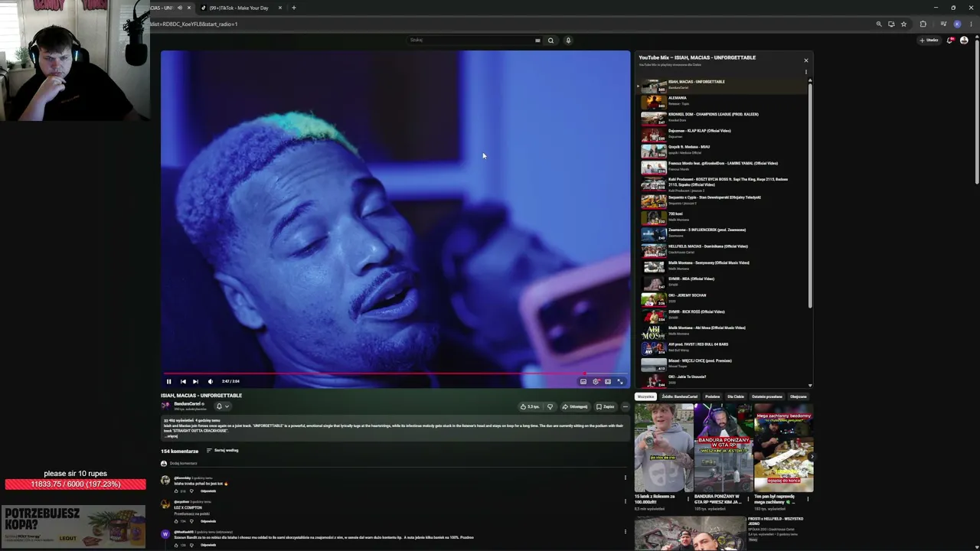Open the Rolex 100.000zł short video

point(664,448)
